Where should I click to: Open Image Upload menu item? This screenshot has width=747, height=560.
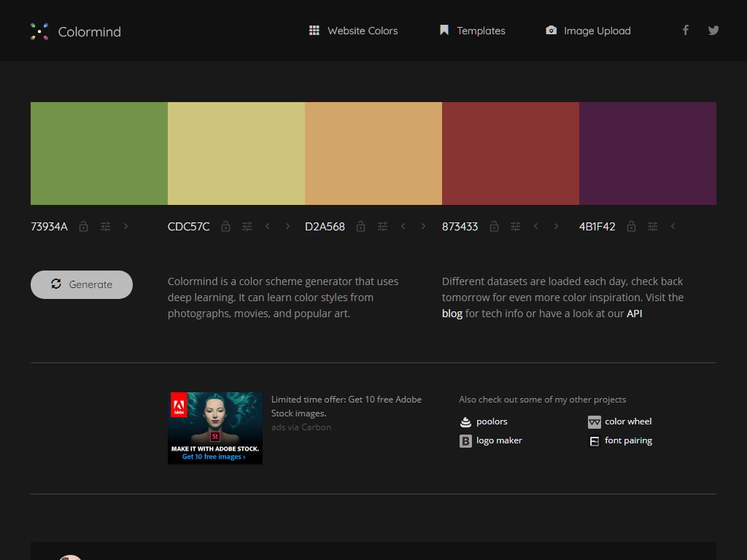(x=588, y=31)
